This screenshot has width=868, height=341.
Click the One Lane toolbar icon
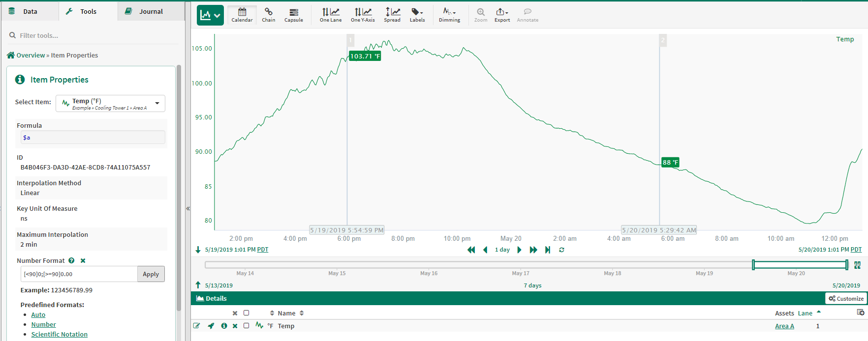[331, 15]
